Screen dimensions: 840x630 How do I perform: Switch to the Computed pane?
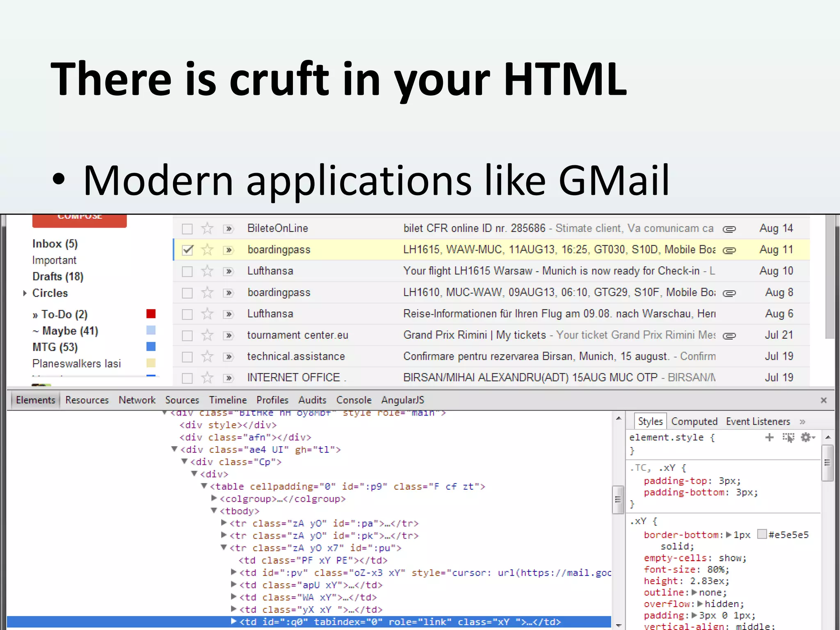[694, 422]
